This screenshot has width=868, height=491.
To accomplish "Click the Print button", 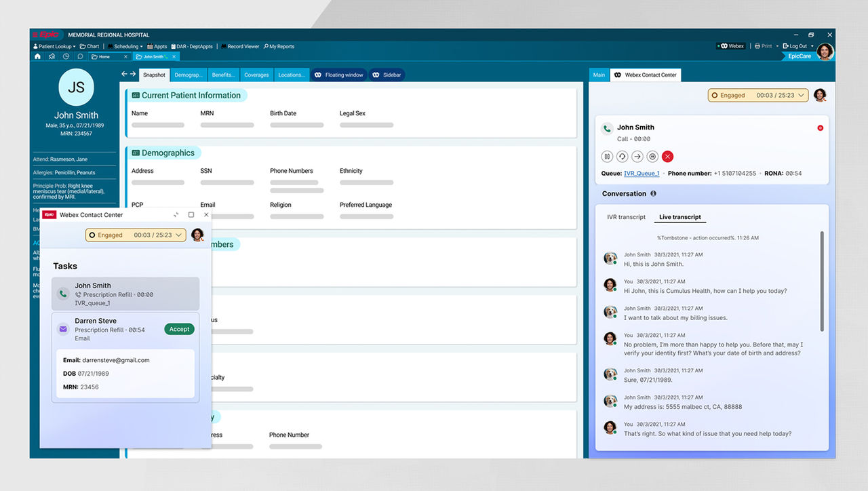I will click(x=764, y=46).
